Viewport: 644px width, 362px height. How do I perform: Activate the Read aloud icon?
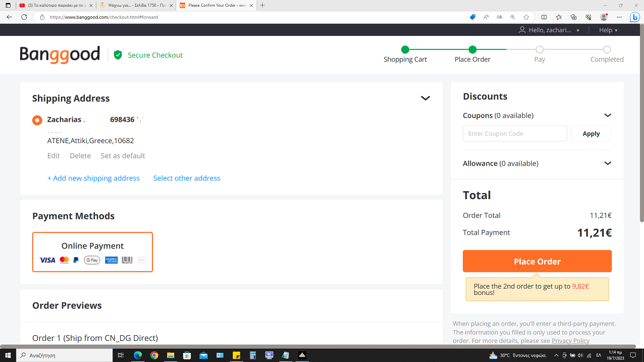486,17
